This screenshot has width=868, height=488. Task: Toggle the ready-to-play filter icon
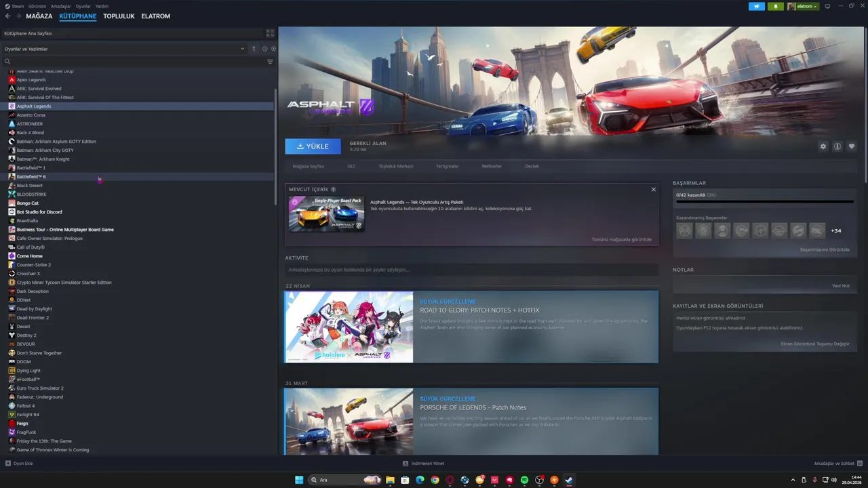[x=273, y=49]
